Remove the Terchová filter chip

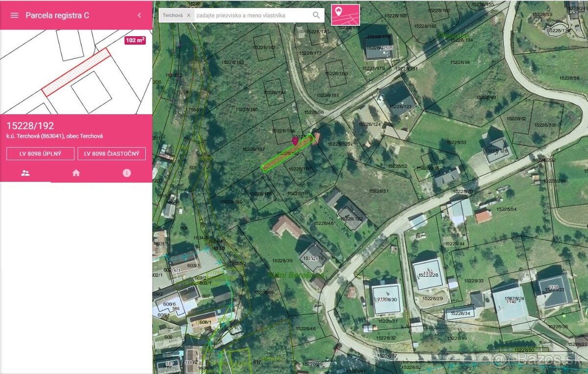[189, 15]
